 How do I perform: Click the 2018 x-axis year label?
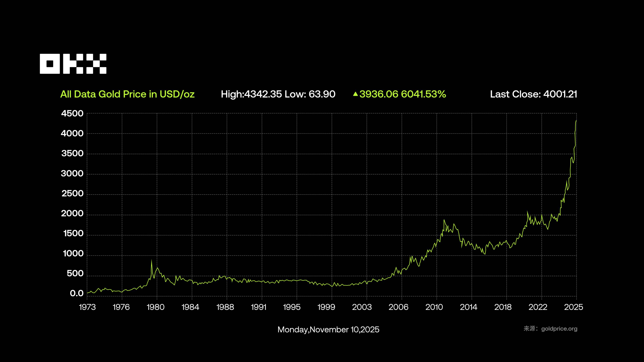point(503,307)
